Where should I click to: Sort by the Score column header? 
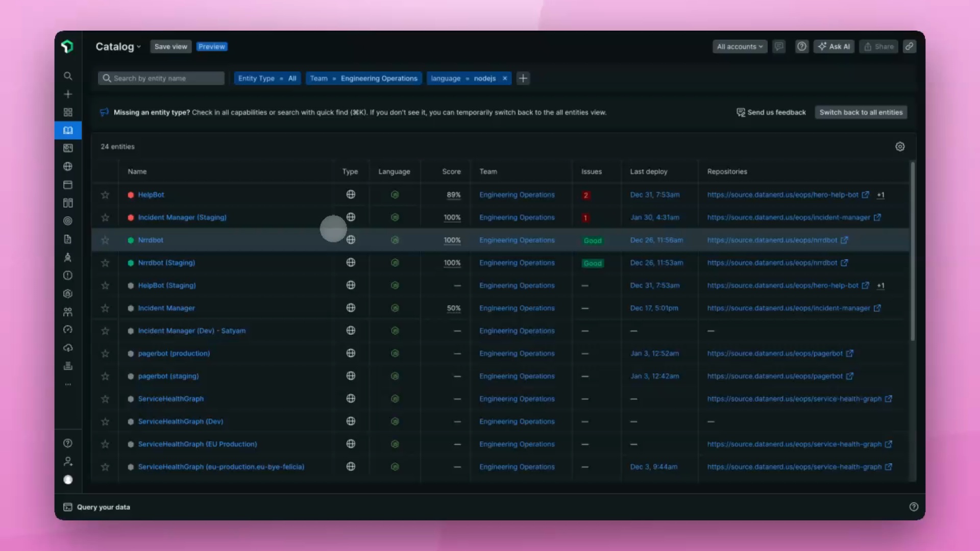(451, 172)
